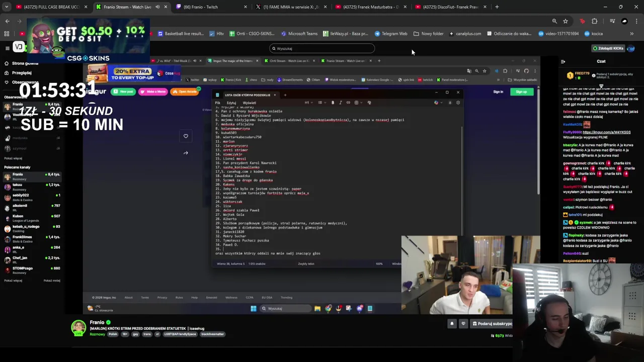Select kebab_u_rudego Cooking channel
This screenshot has width=644, height=362.
click(31, 228)
